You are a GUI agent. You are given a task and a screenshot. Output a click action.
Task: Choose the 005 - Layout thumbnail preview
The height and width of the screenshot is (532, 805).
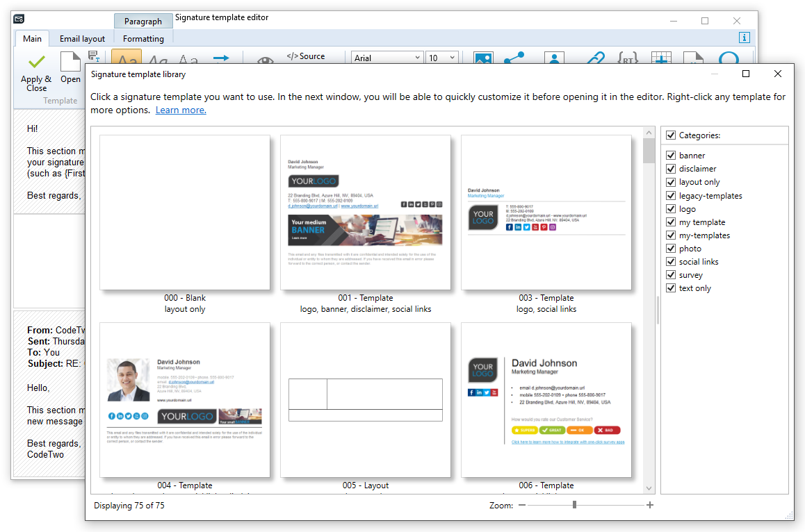pyautogui.click(x=366, y=400)
